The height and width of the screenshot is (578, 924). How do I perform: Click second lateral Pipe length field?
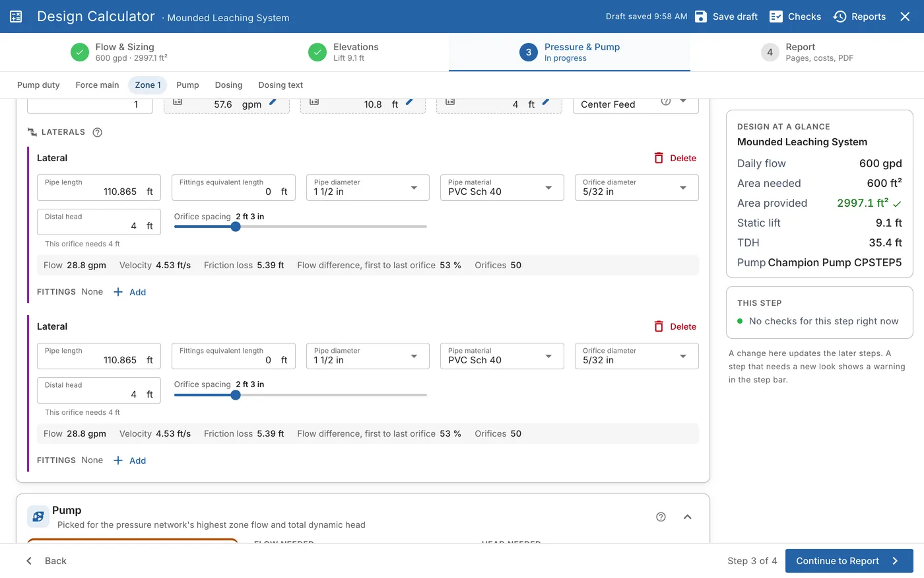(x=99, y=356)
